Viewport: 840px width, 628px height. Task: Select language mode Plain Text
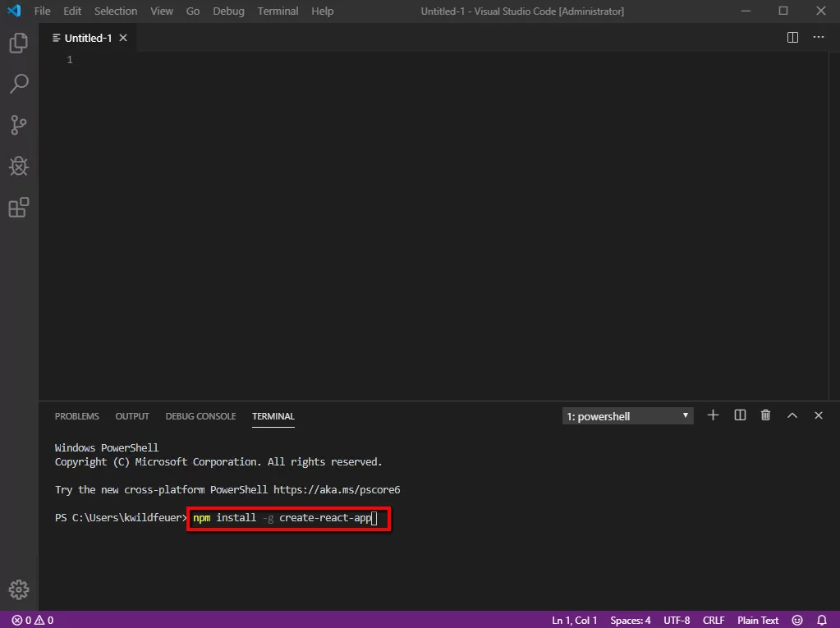pos(758,620)
